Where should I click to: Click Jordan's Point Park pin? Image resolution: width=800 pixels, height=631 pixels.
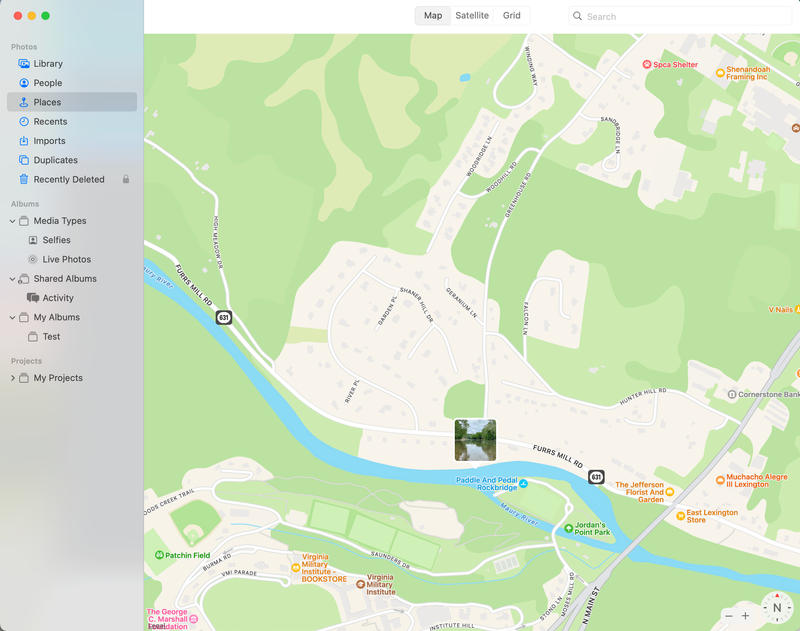568,528
